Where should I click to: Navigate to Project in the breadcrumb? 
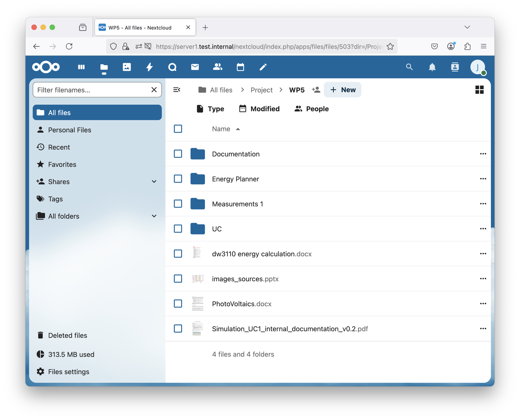261,90
